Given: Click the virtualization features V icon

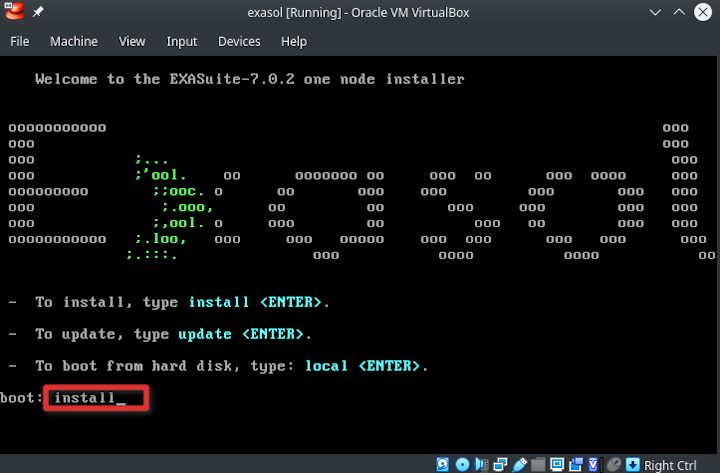Looking at the screenshot, I should (x=593, y=464).
